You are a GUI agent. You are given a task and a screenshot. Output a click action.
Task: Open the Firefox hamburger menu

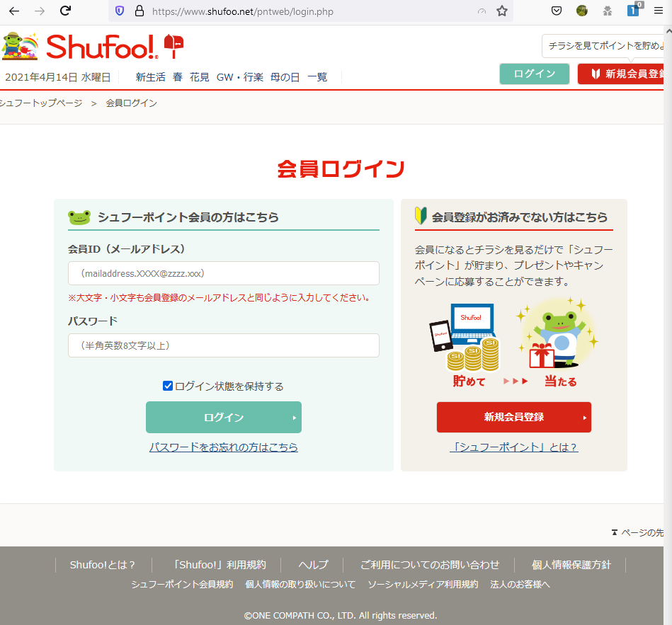tap(659, 11)
